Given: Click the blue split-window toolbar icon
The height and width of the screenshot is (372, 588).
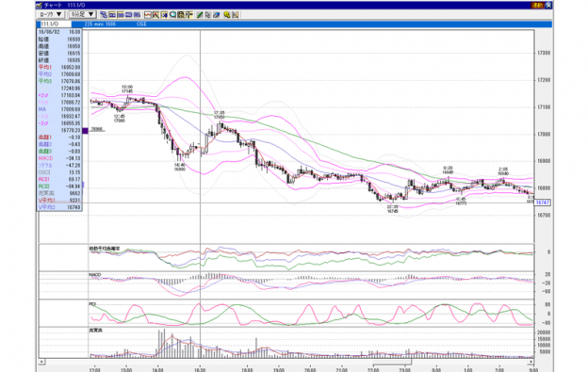Looking at the screenshot, I should [128, 15].
